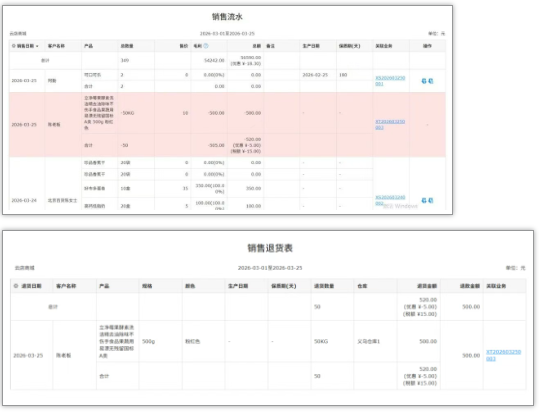Open sales order link XS202603250001

(390, 81)
